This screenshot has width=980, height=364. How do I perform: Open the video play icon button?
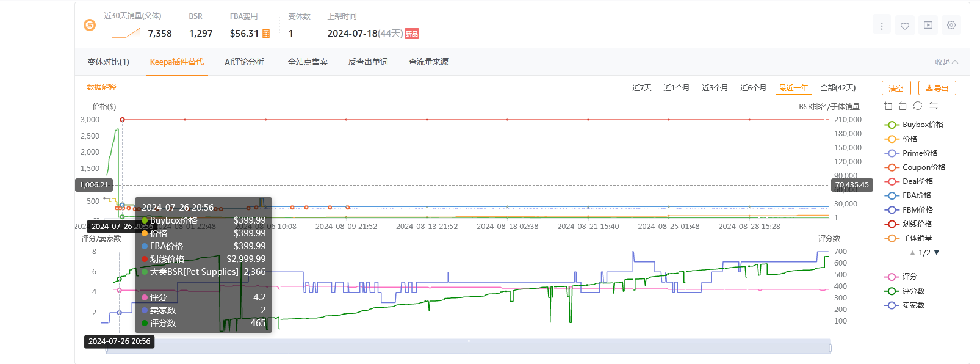[928, 26]
